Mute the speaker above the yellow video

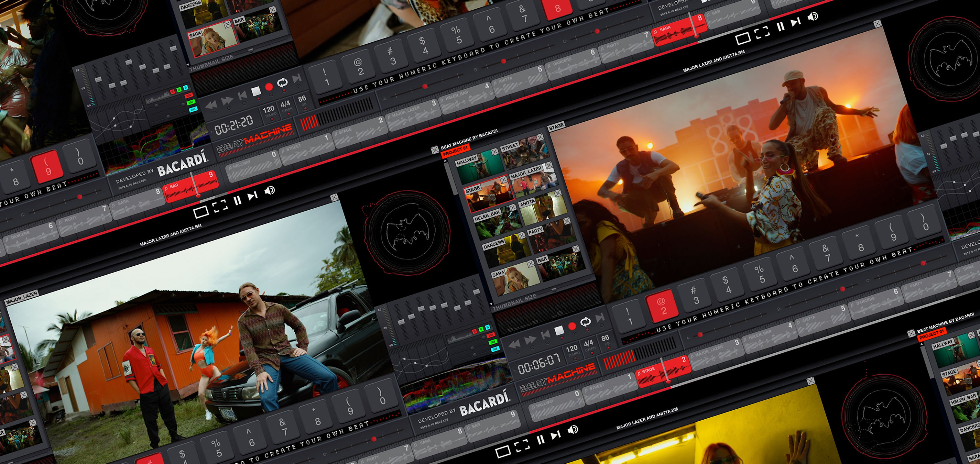click(x=573, y=430)
